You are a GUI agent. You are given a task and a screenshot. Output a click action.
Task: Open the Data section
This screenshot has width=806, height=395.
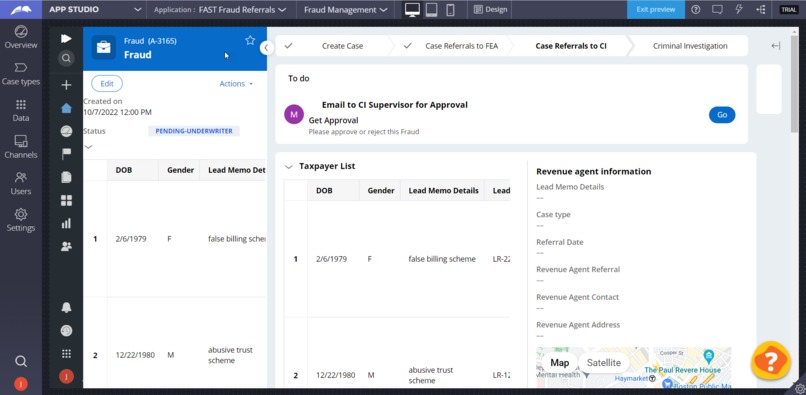(x=21, y=111)
